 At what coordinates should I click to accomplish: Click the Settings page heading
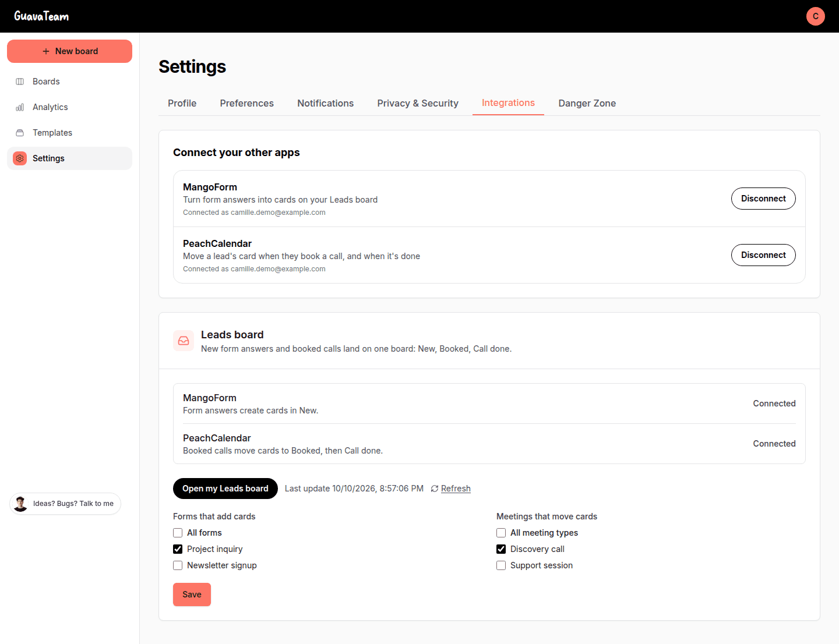pos(192,67)
